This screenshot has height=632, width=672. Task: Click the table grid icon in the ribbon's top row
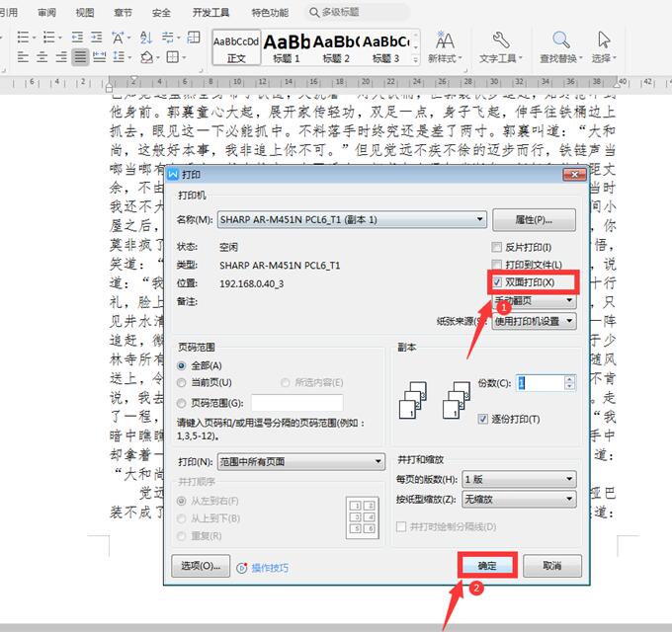click(194, 38)
